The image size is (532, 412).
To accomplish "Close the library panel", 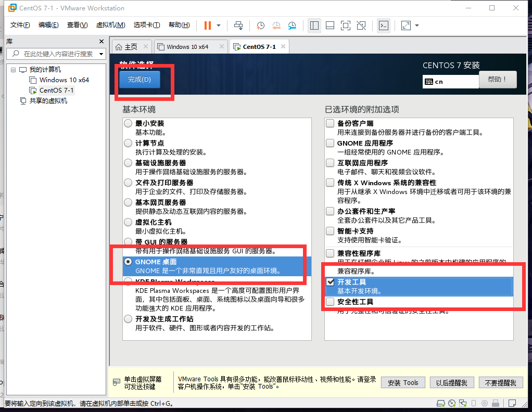I will [102, 42].
